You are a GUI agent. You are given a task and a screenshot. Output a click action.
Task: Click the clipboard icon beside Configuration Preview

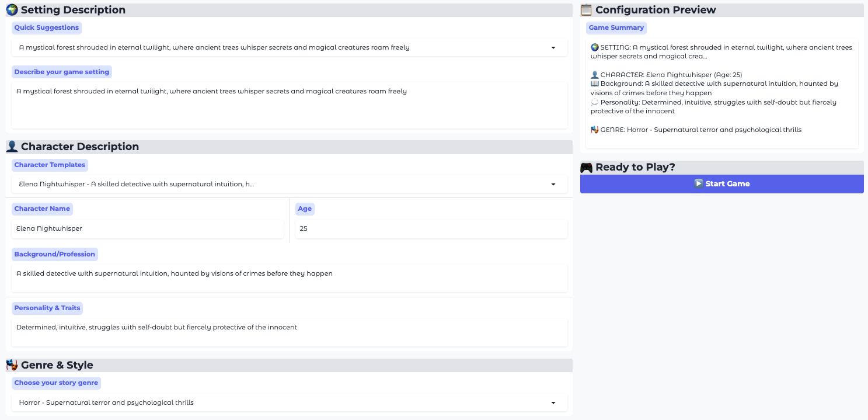point(586,10)
